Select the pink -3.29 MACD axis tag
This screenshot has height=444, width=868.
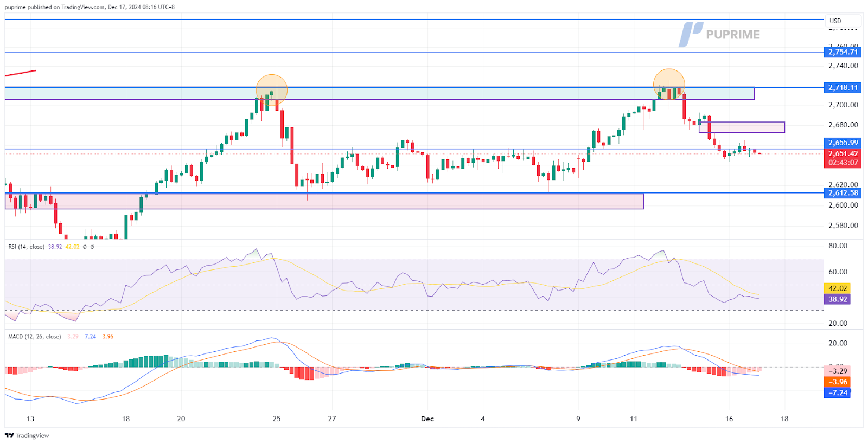[837, 371]
